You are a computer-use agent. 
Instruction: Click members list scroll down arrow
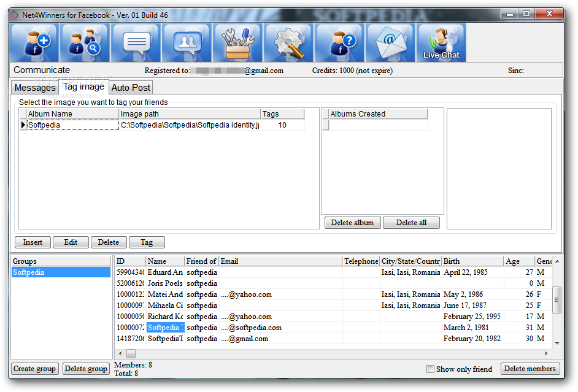[557, 343]
